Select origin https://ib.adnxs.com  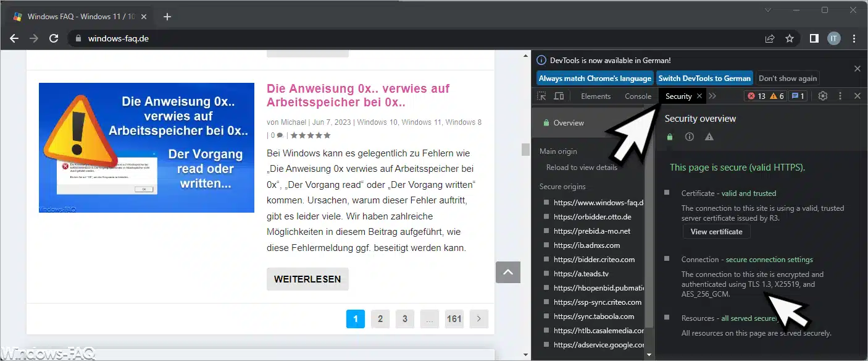coord(587,245)
